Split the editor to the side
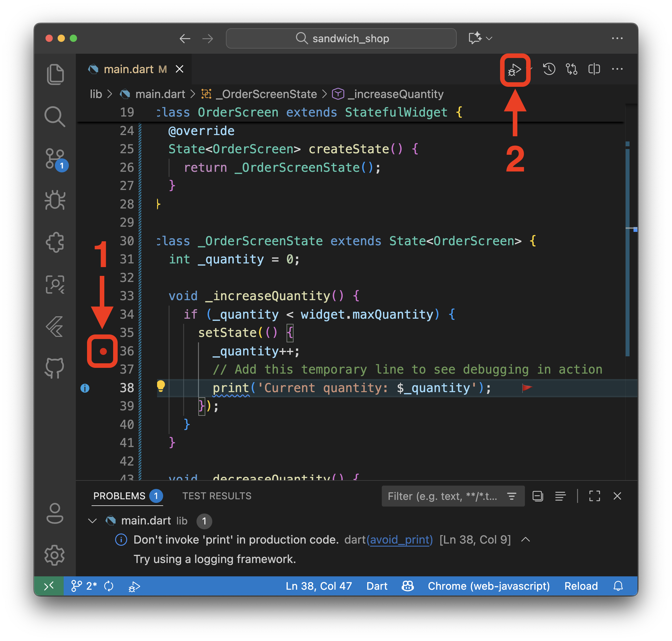The height and width of the screenshot is (641, 672). coord(594,70)
